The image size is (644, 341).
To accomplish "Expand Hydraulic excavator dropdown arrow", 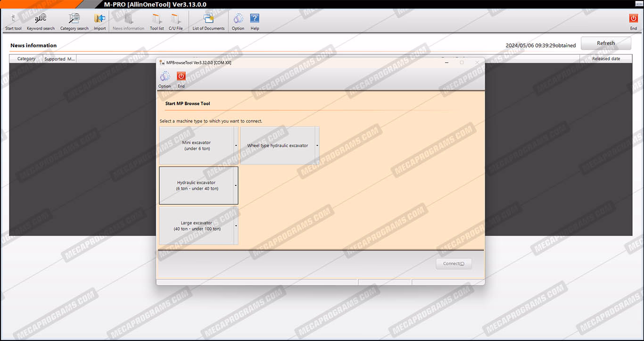I will click(x=236, y=186).
